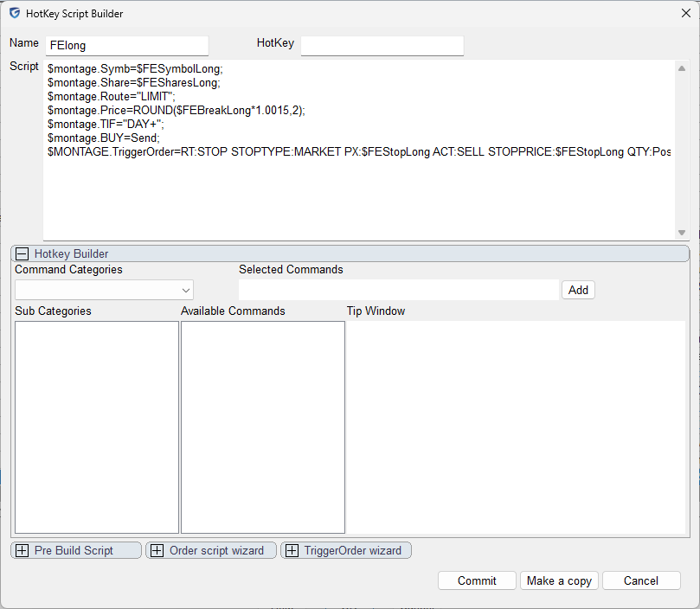Viewport: 700px width, 609px height.
Task: Click the script scrollbar down arrow
Action: click(681, 232)
